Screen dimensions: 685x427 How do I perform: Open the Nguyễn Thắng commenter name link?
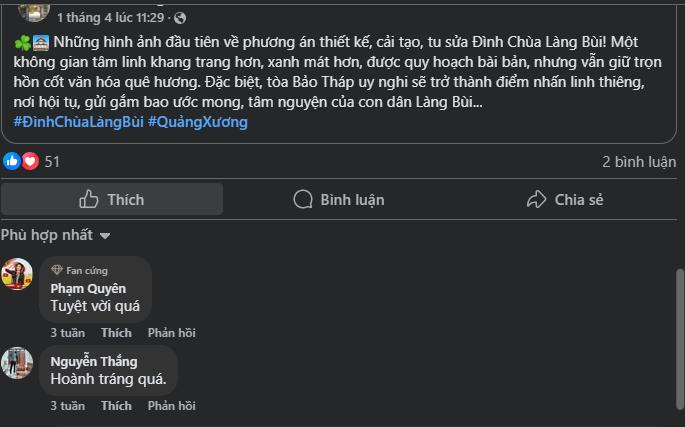[x=94, y=361]
